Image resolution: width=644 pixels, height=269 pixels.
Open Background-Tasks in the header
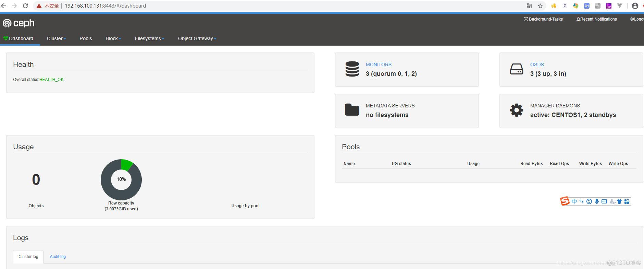543,19
